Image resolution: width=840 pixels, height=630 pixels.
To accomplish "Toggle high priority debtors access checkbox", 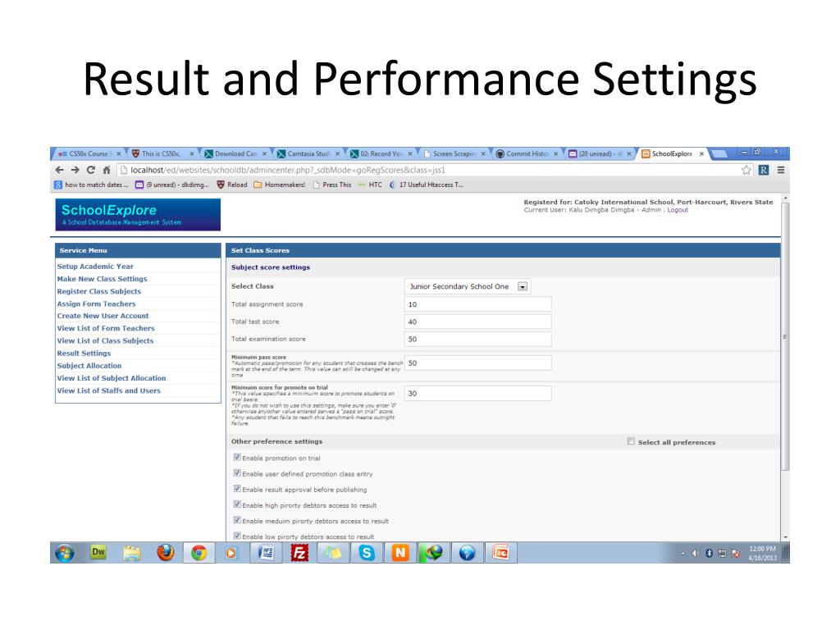I will [237, 504].
